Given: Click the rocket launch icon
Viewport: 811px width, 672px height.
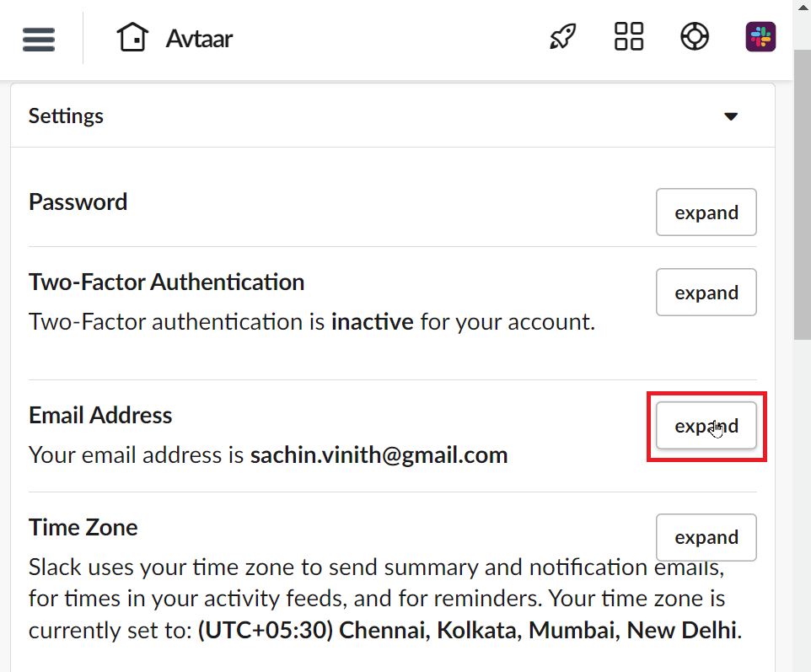Looking at the screenshot, I should (x=562, y=37).
